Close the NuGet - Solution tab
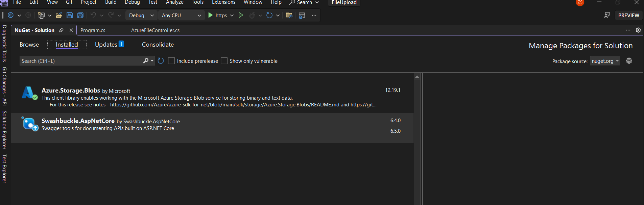The height and width of the screenshot is (205, 644). click(x=71, y=30)
